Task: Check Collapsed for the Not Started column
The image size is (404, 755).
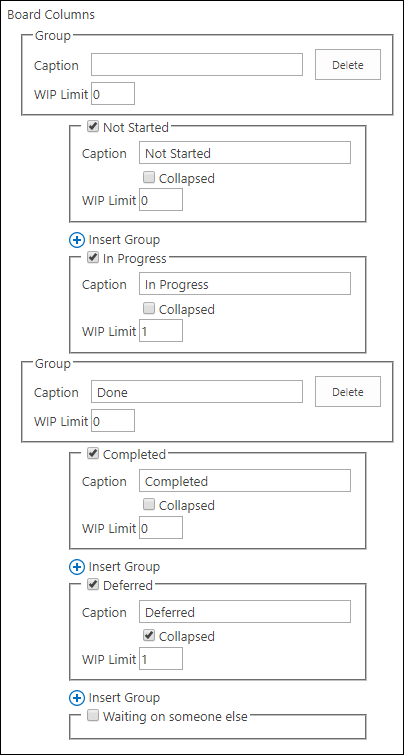Action: coord(149,178)
